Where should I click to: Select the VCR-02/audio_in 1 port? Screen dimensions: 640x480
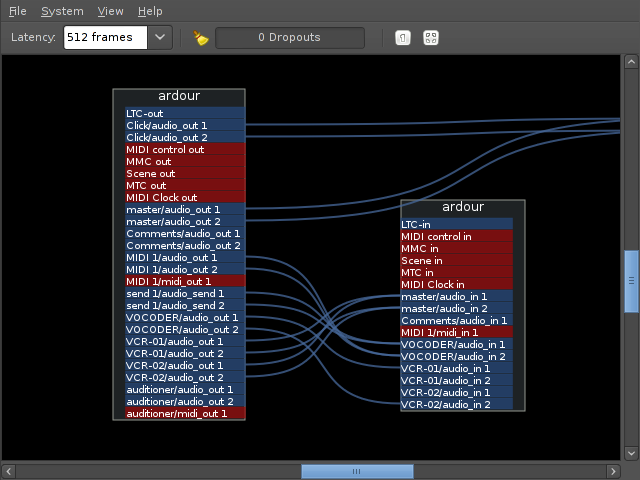[457, 392]
